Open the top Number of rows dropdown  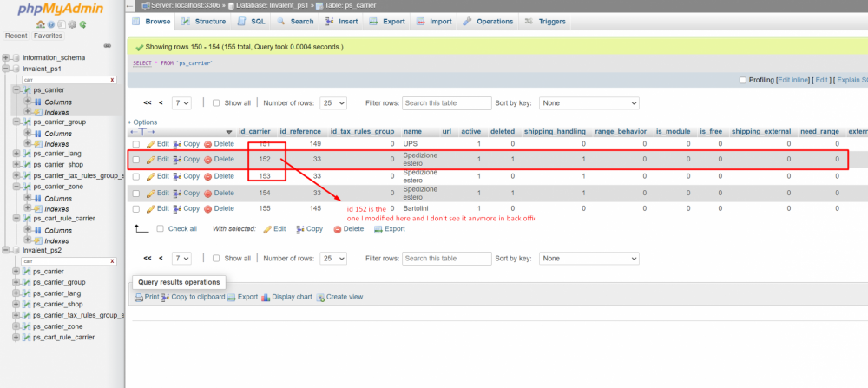coord(333,103)
